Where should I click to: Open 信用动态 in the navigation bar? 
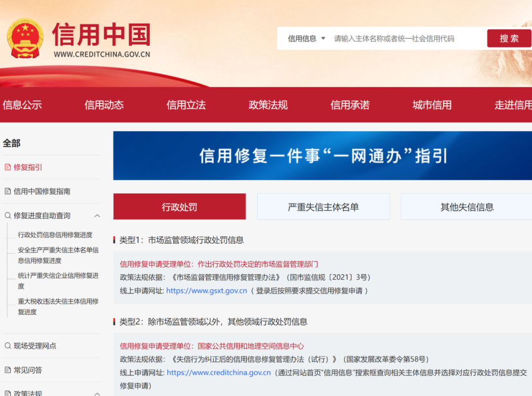pos(104,105)
